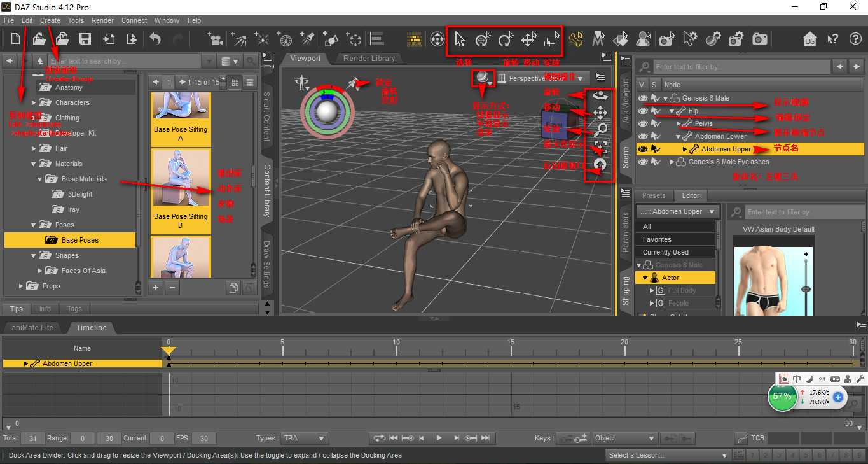Toggle visibility of the Hip node
The width and height of the screenshot is (868, 464).
643,111
